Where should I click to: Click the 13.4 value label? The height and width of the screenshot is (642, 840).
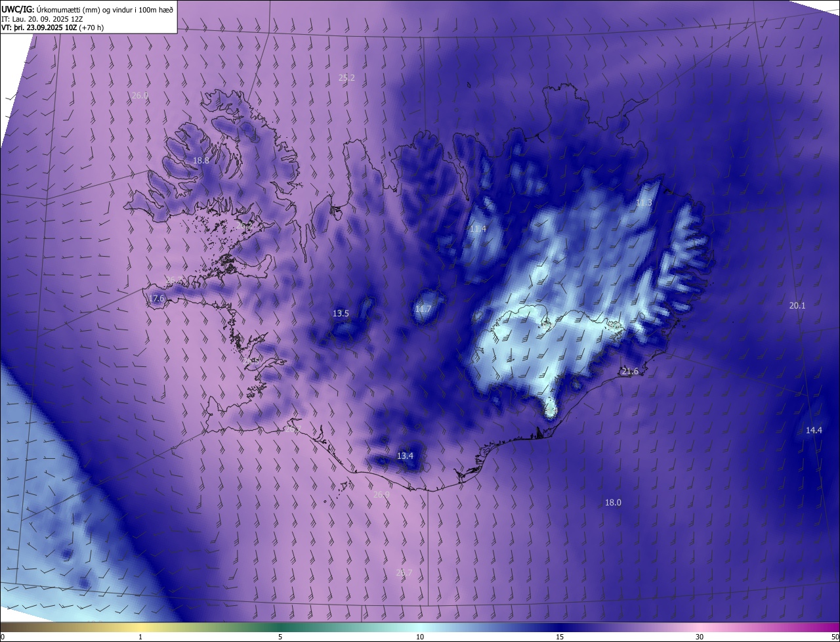(405, 456)
